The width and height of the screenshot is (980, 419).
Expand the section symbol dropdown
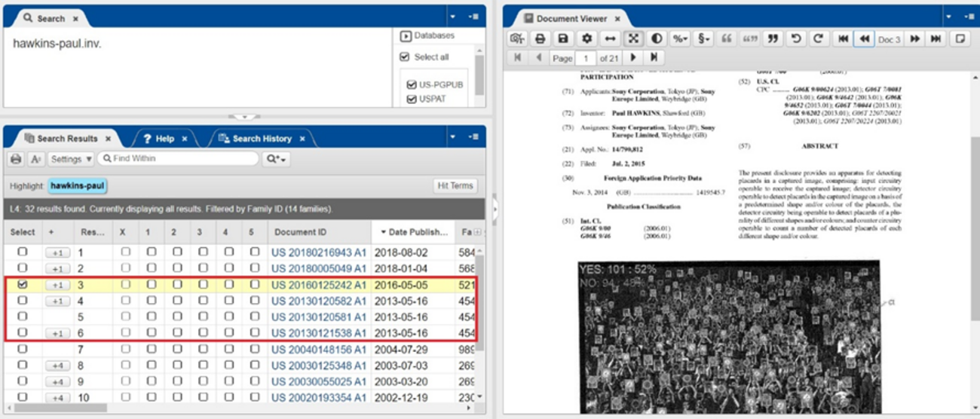point(703,38)
